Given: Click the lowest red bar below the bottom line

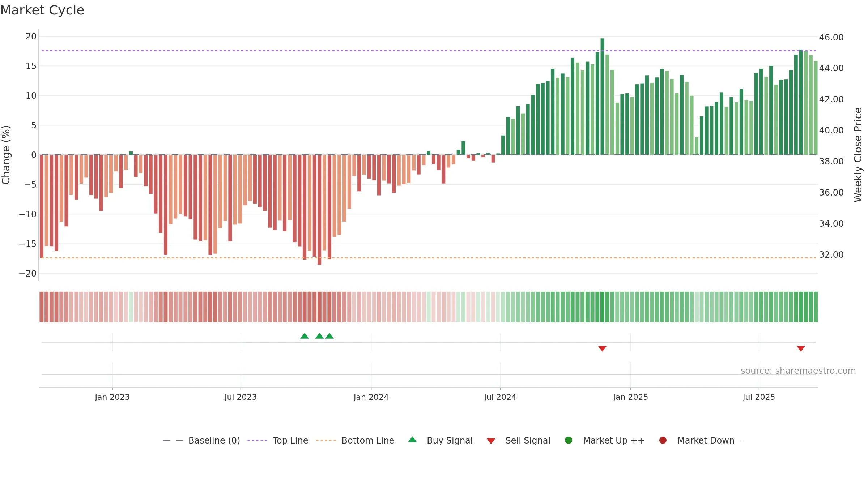Looking at the screenshot, I should pos(319,210).
